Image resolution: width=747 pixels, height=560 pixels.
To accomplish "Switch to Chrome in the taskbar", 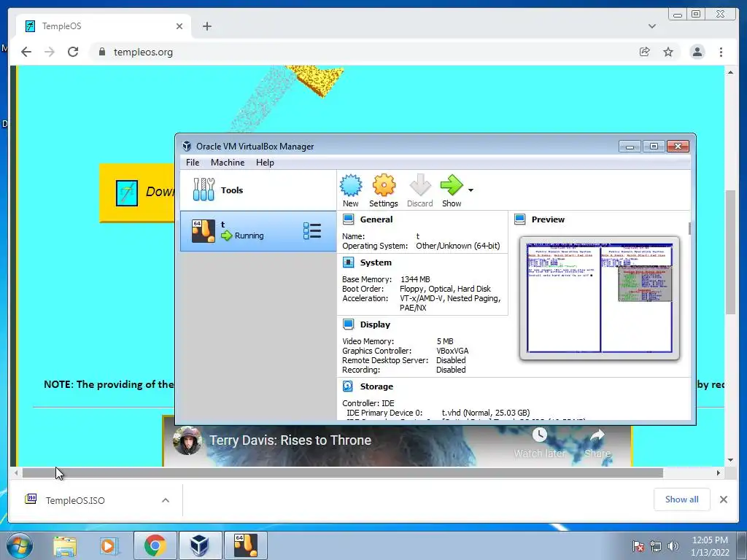I will [x=155, y=545].
